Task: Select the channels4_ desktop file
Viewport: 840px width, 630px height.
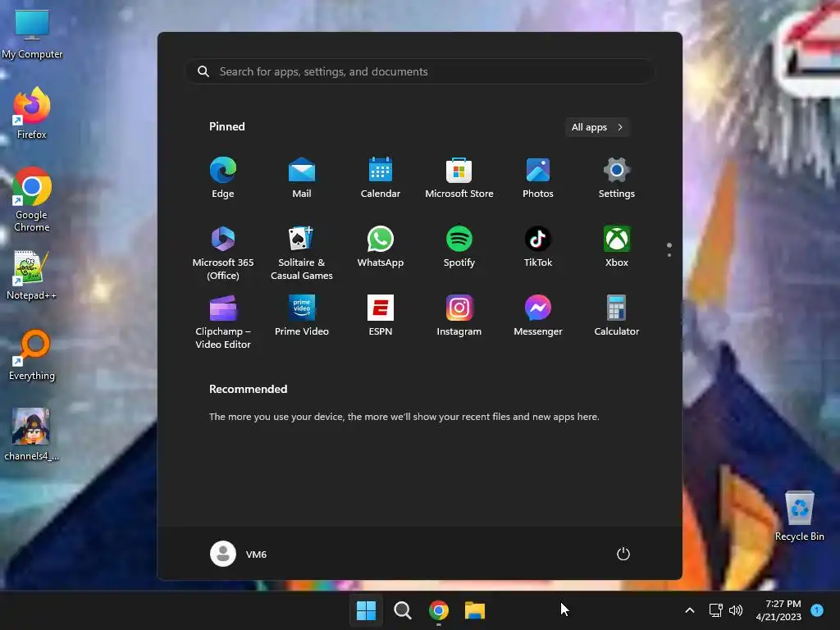Action: coord(32,435)
